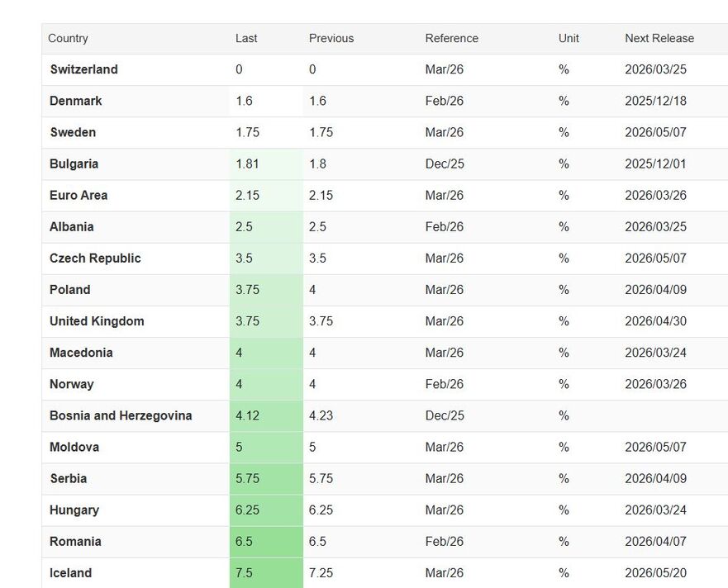The image size is (728, 588).
Task: Open the Romania country link
Action: [x=75, y=542]
